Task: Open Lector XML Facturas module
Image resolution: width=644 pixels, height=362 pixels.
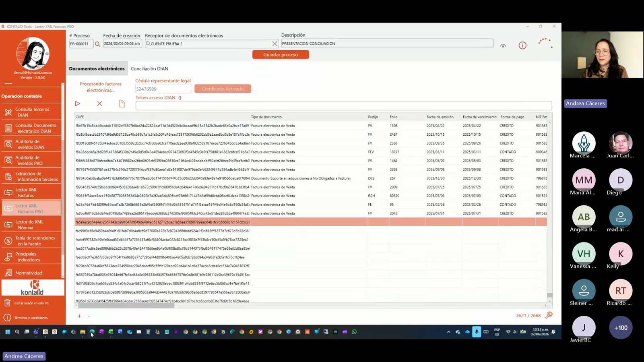Action: click(31, 192)
